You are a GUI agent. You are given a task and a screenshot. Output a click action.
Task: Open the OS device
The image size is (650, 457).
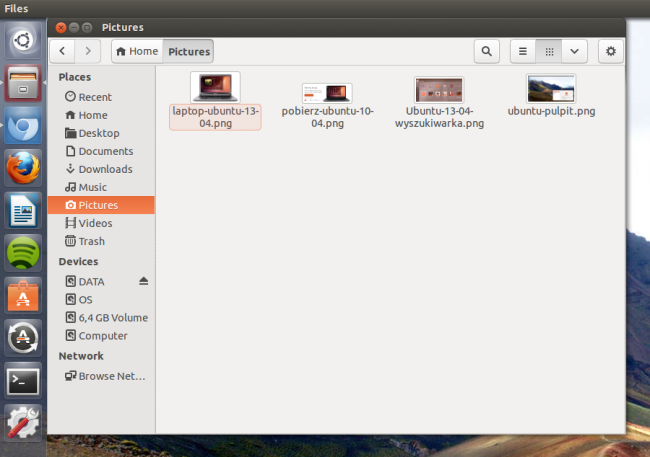pyautogui.click(x=101, y=299)
